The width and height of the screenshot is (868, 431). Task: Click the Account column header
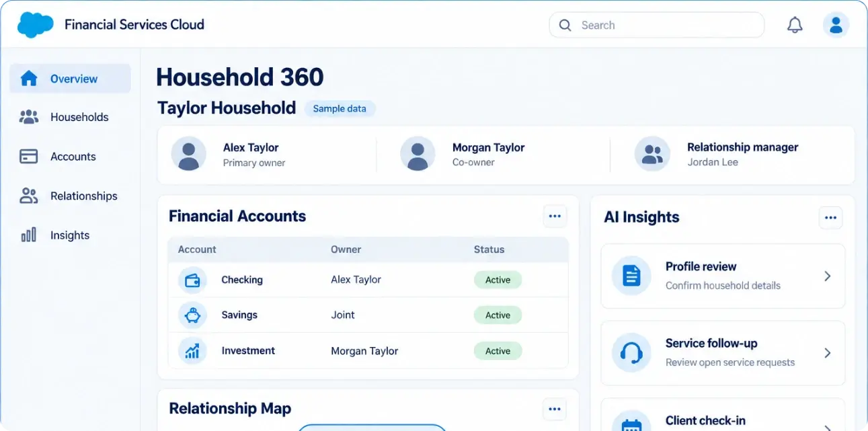[x=197, y=249]
